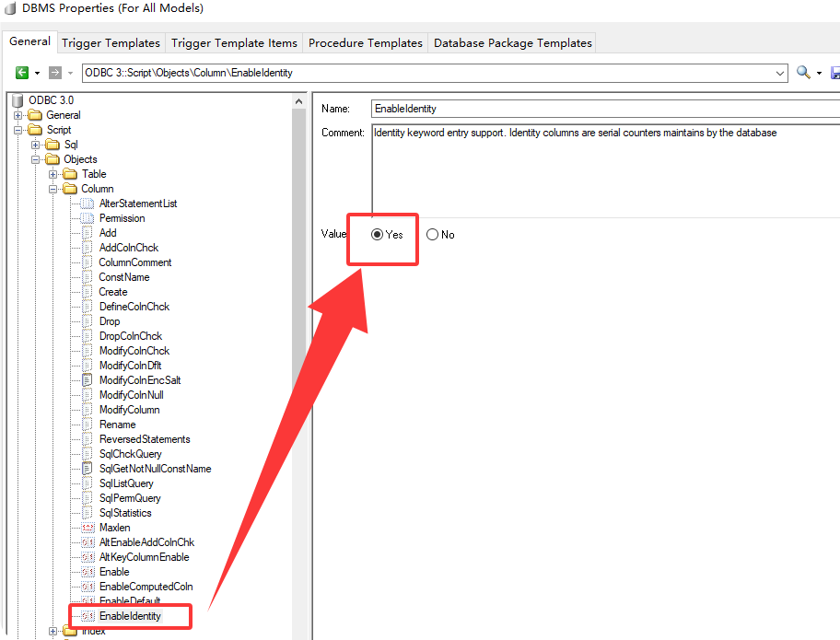Select the ReversedStatements tree item
The height and width of the screenshot is (640, 840).
click(145, 439)
